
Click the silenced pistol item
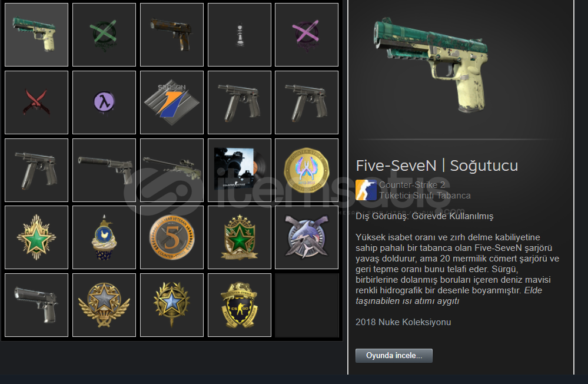[x=104, y=170]
